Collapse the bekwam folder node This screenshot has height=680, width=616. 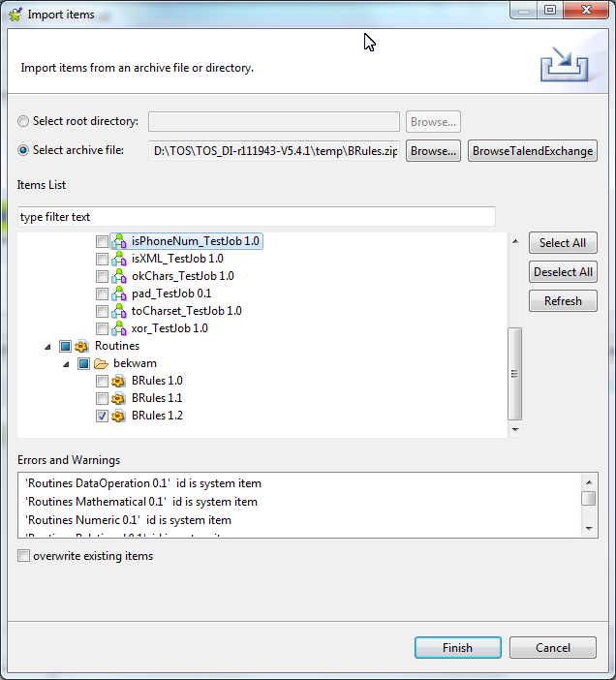pyautogui.click(x=66, y=364)
